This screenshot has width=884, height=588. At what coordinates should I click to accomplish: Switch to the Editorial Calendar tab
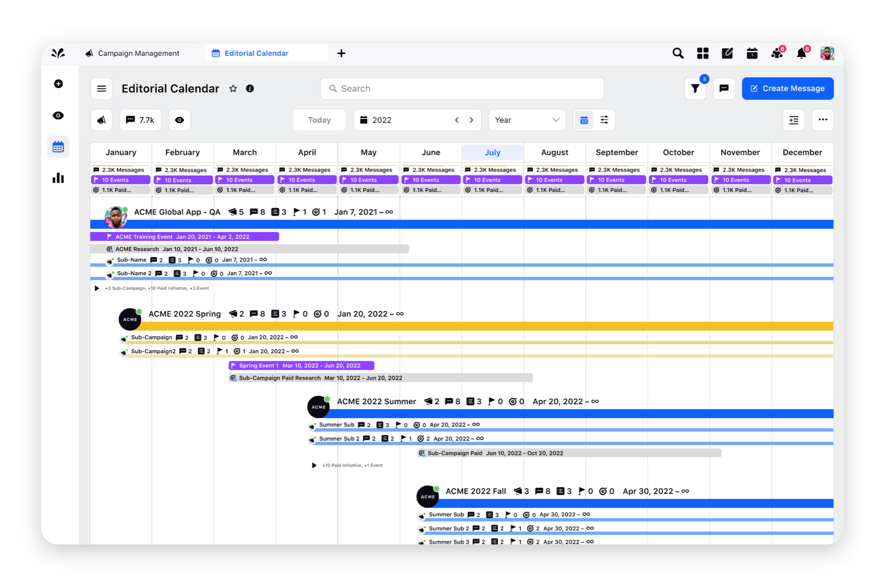click(257, 53)
